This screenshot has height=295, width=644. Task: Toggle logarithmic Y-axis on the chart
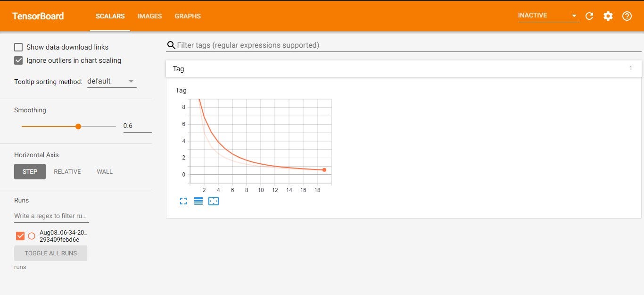(198, 201)
